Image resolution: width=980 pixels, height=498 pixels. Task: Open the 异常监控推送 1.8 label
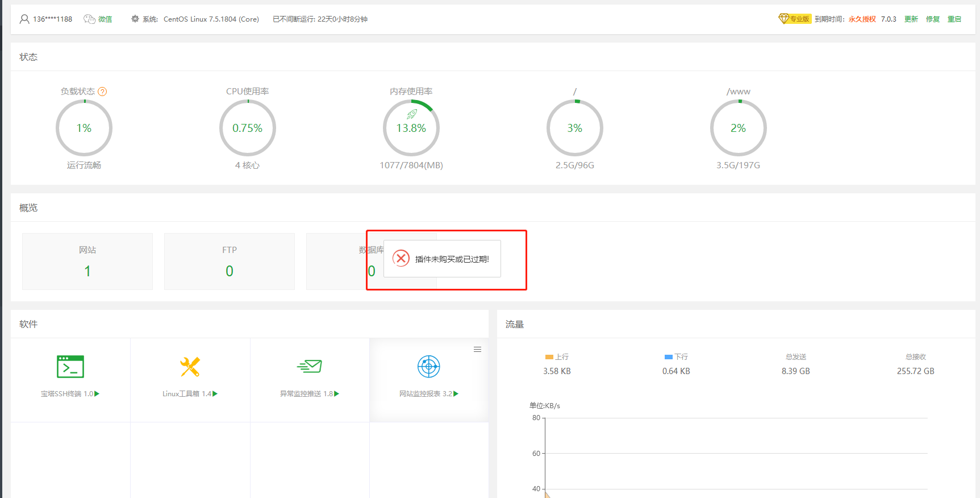[307, 393]
